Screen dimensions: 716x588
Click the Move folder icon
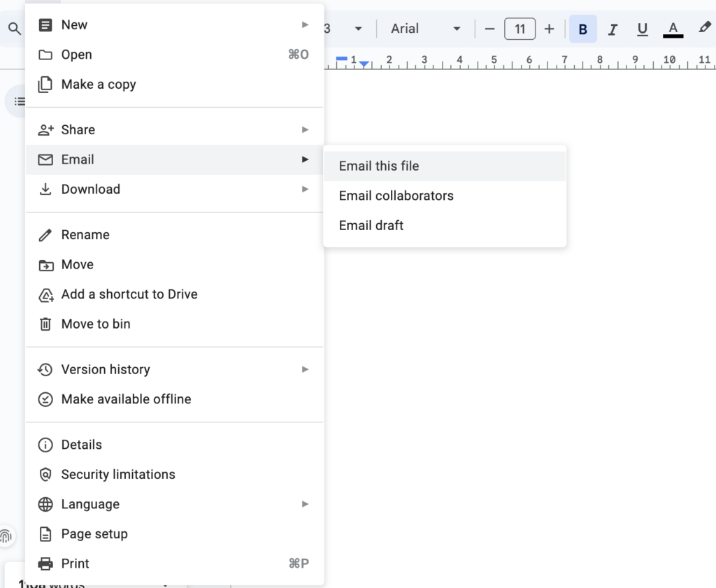point(45,265)
